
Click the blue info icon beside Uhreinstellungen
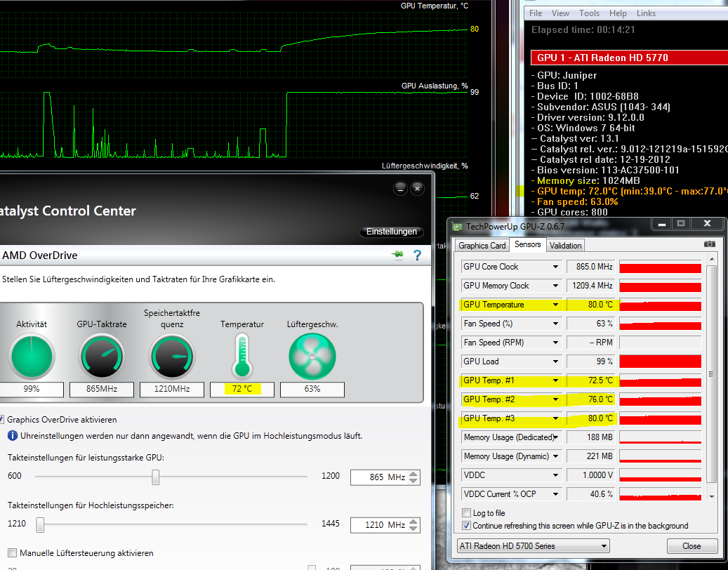click(x=13, y=436)
